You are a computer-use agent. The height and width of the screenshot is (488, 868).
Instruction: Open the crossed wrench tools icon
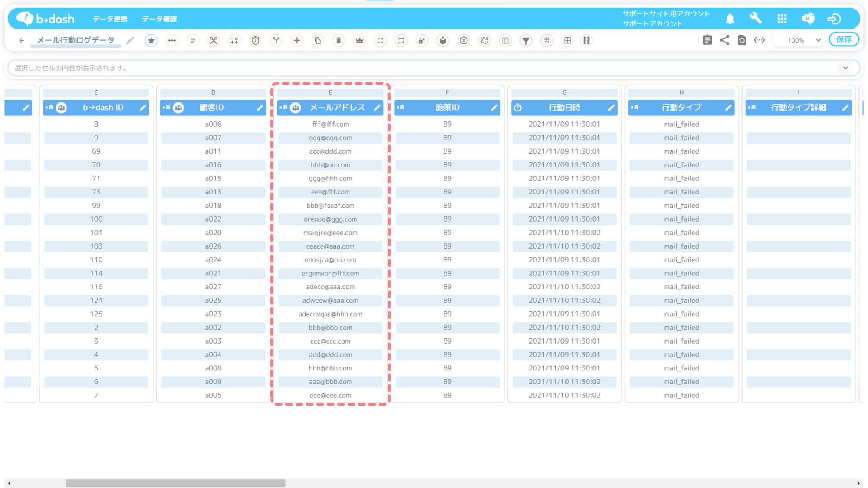pyautogui.click(x=214, y=40)
